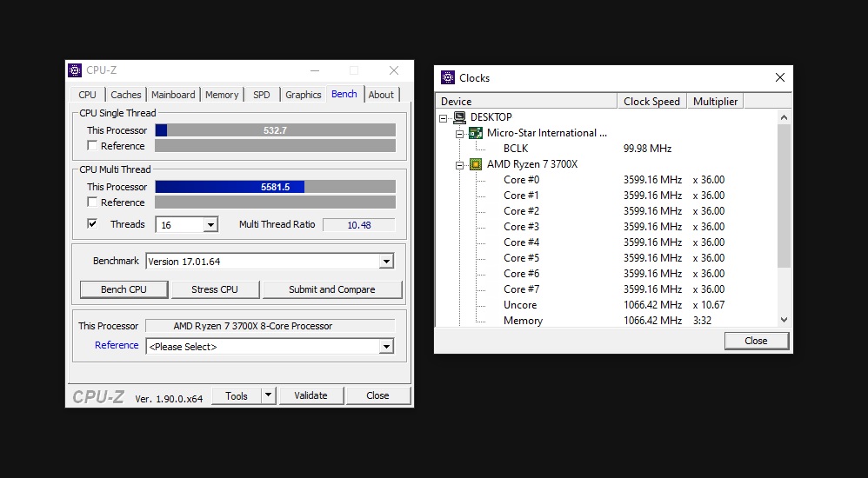Image resolution: width=868 pixels, height=478 pixels.
Task: Click the single thread score bar 532.7
Action: point(275,130)
